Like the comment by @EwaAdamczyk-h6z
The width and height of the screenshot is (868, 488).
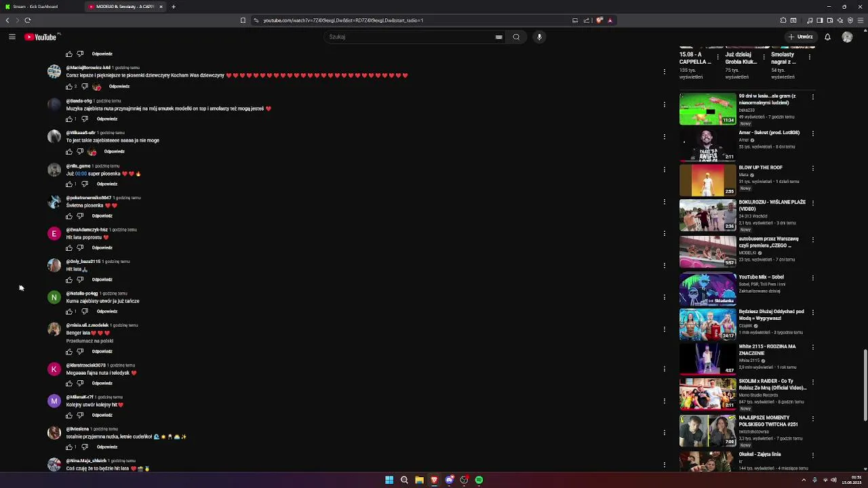[68, 247]
